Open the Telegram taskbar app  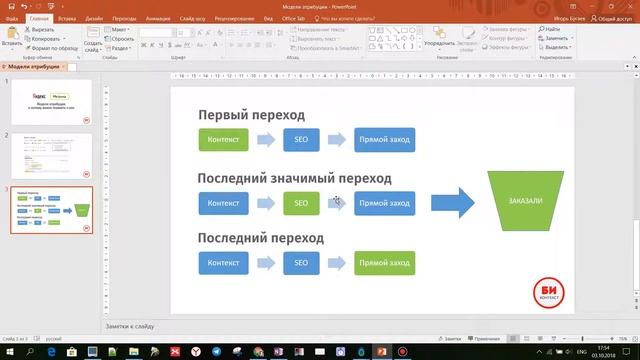coord(216,351)
